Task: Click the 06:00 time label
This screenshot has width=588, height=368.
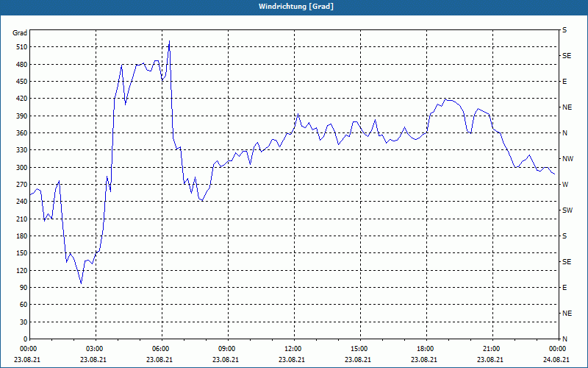Action: (x=160, y=349)
